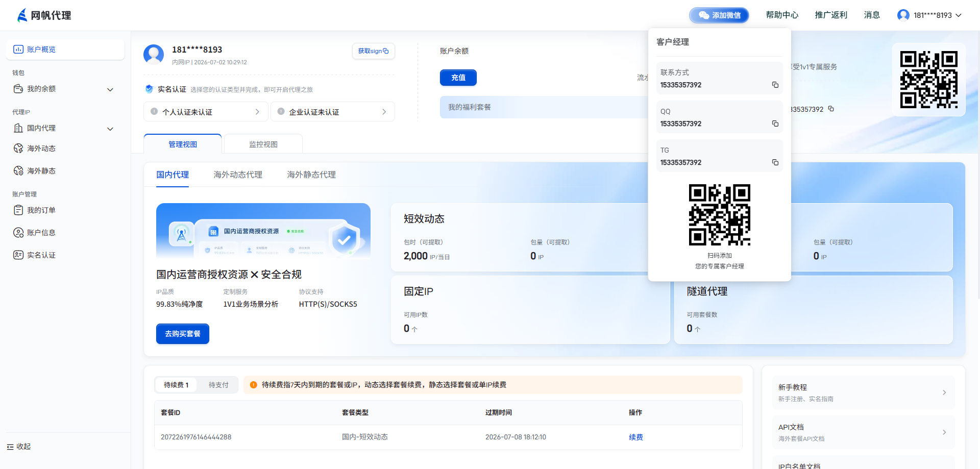The image size is (980, 469).
Task: Click 我的福利套餐 bar
Action: coord(544,107)
